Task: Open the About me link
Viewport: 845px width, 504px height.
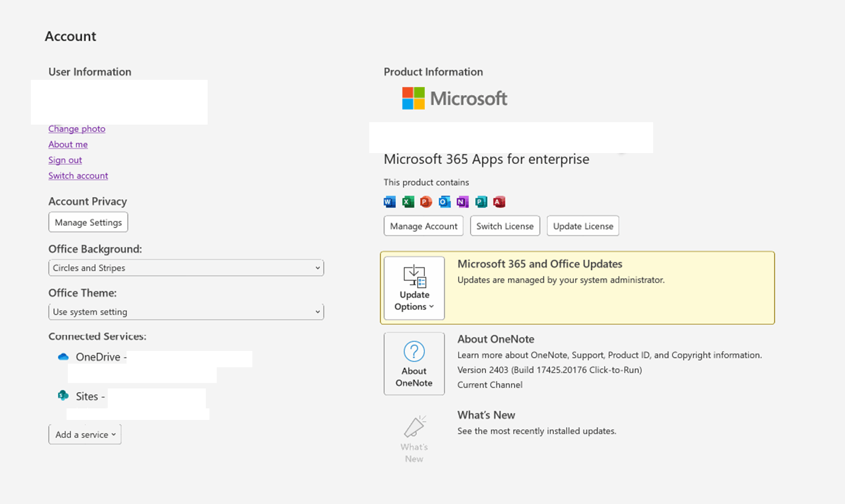Action: click(68, 144)
